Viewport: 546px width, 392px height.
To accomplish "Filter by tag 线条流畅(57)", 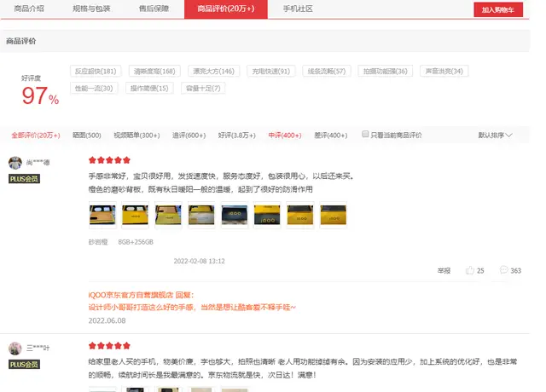I will (326, 71).
